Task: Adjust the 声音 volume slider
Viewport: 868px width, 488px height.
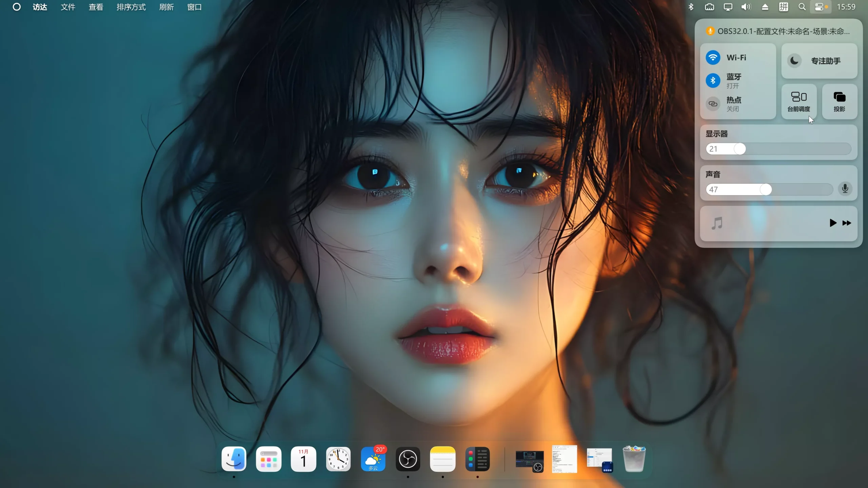Action: pos(766,189)
